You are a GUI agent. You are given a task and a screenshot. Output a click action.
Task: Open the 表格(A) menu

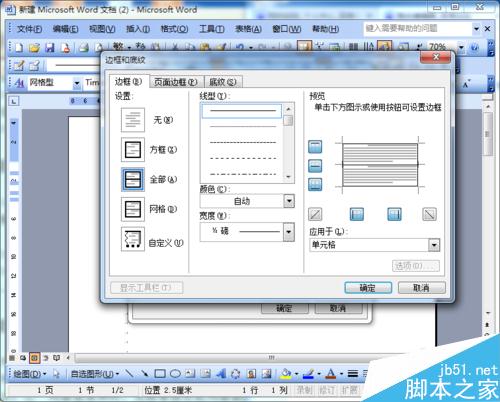point(248,29)
